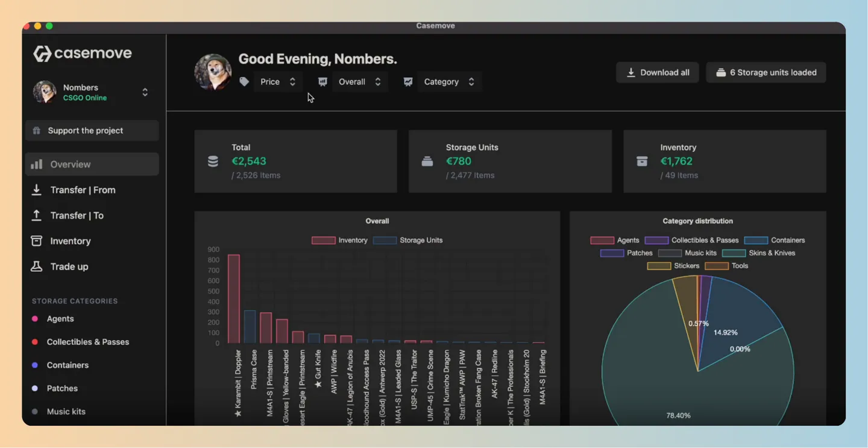Screen dimensions: 868x448
Task: Open the Overall dropdown
Action: (360, 81)
